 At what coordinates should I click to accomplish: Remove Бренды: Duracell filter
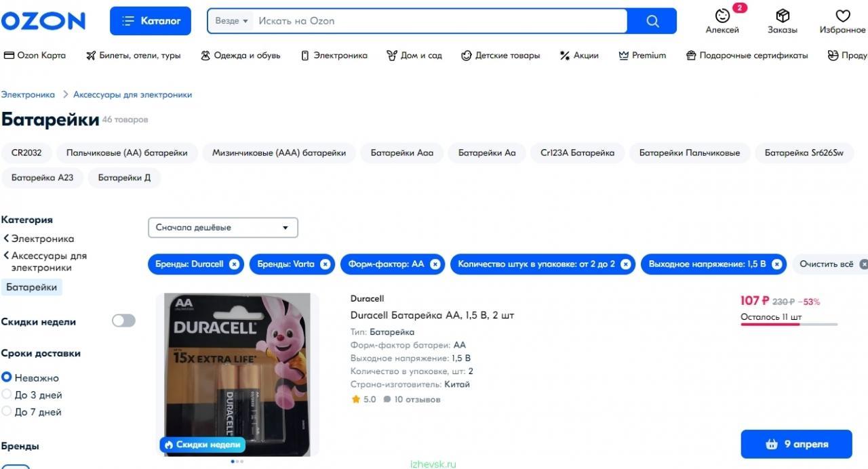pos(234,264)
